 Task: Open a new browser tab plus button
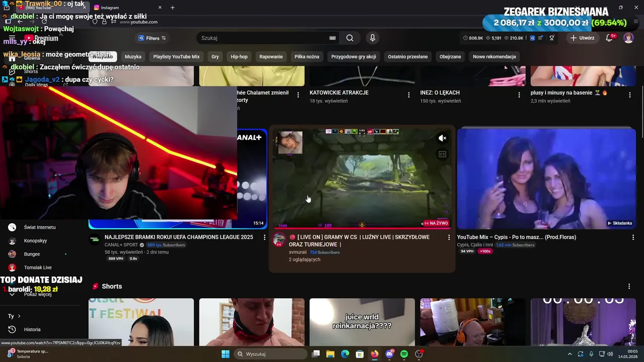tap(173, 8)
